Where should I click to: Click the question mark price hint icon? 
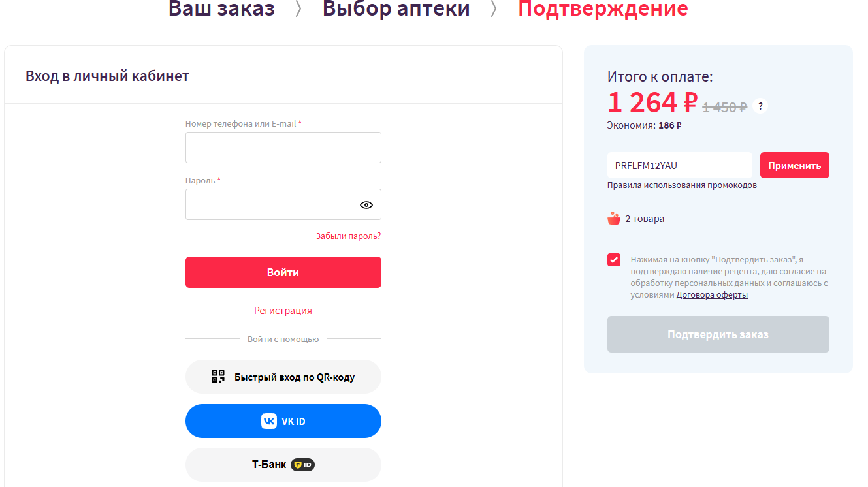click(760, 106)
